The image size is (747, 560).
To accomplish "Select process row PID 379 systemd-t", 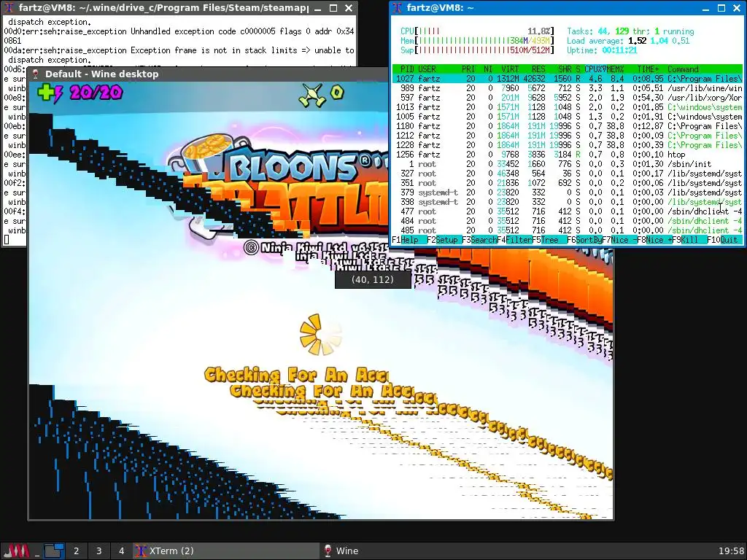I will click(x=568, y=192).
